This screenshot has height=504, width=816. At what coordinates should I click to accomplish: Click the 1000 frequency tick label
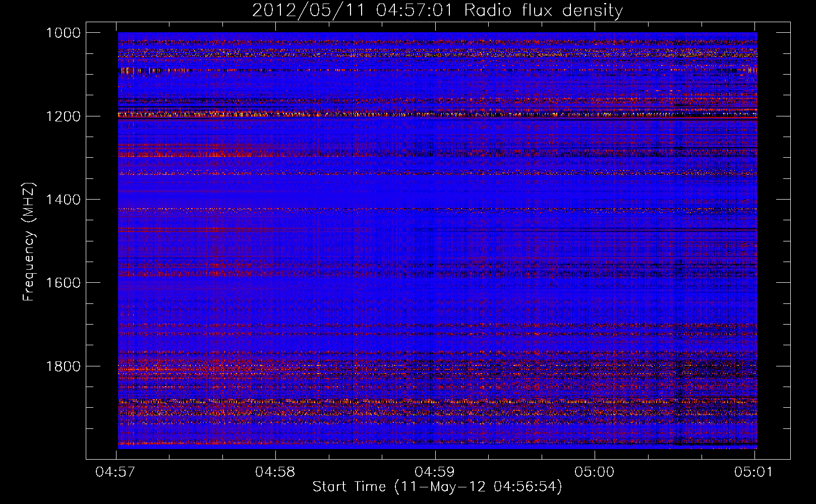[x=63, y=33]
